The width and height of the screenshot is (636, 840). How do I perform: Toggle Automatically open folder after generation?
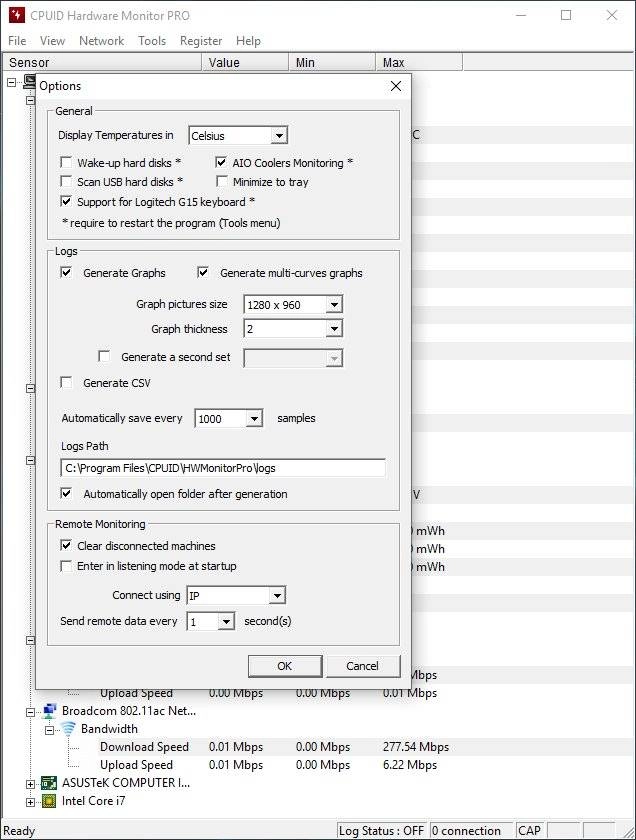pos(66,493)
